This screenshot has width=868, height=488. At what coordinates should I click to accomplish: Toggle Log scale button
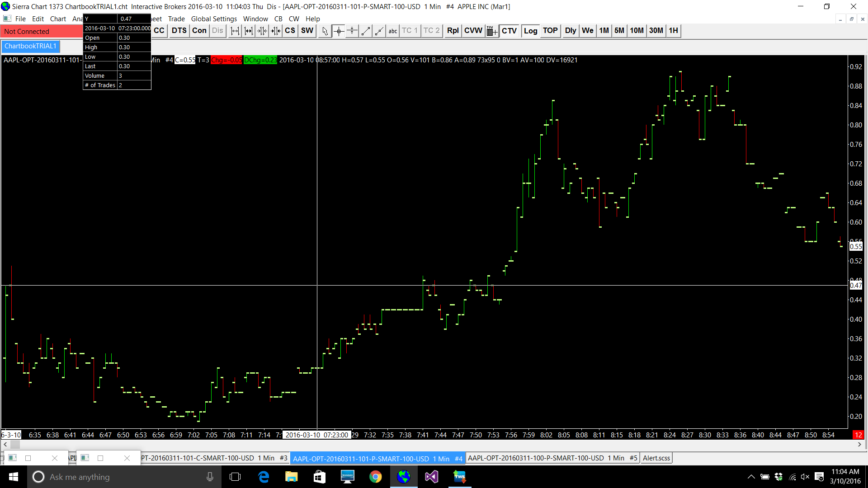531,31
